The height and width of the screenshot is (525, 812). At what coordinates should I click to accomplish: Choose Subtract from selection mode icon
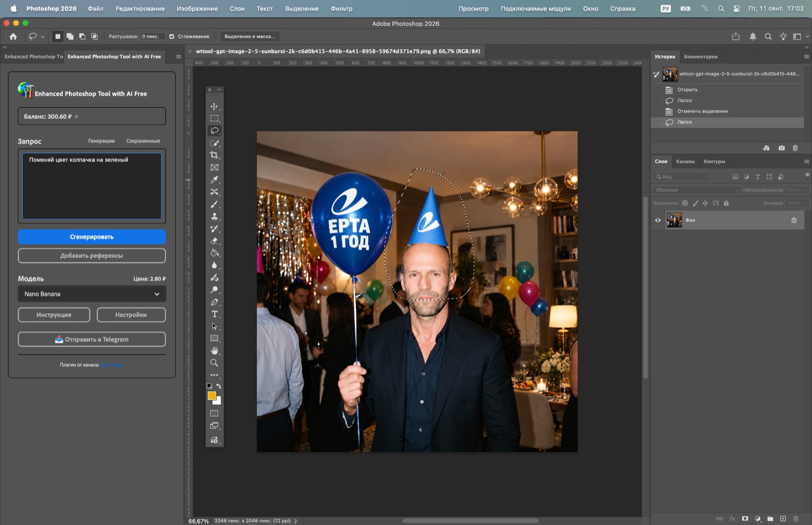click(x=82, y=37)
